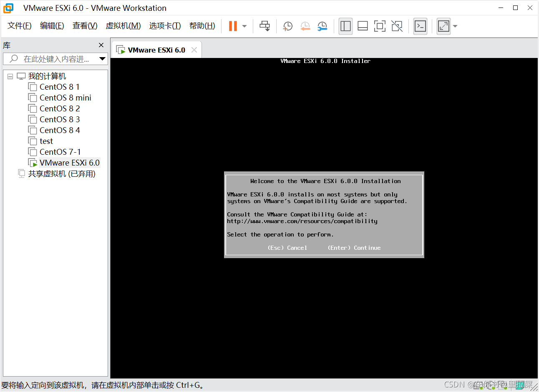
Task: Open the 选项卡(T) menu
Action: (x=165, y=26)
